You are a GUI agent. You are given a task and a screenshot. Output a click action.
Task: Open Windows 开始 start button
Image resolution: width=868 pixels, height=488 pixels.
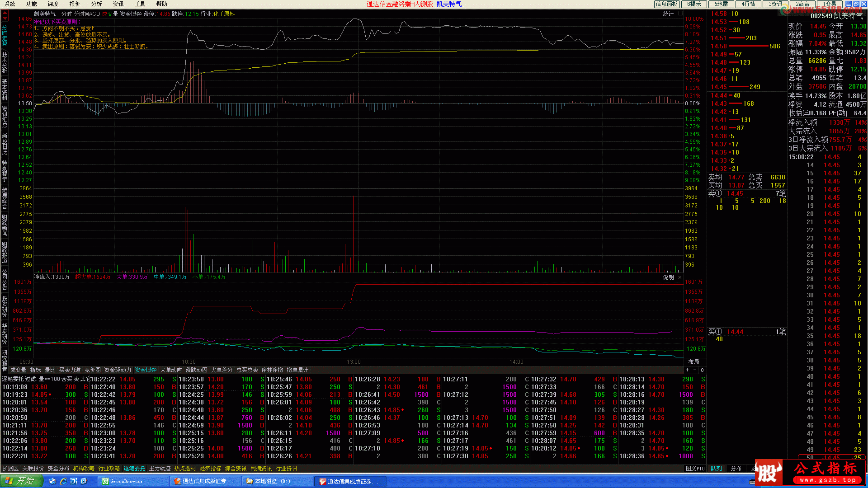pyautogui.click(x=21, y=481)
